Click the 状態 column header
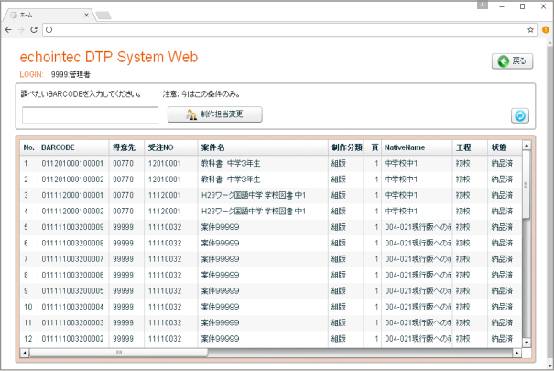This screenshot has height=371, width=554. (504, 148)
